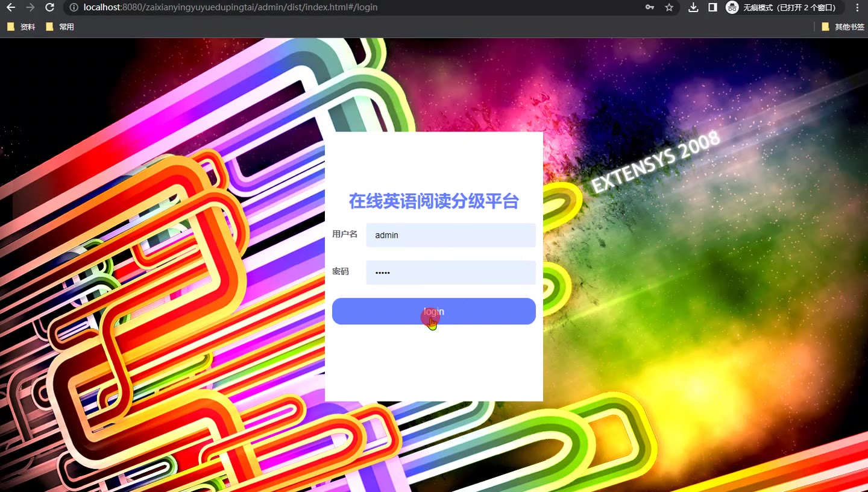Open saved passwords key icon
Image resolution: width=868 pixels, height=492 pixels.
point(650,7)
